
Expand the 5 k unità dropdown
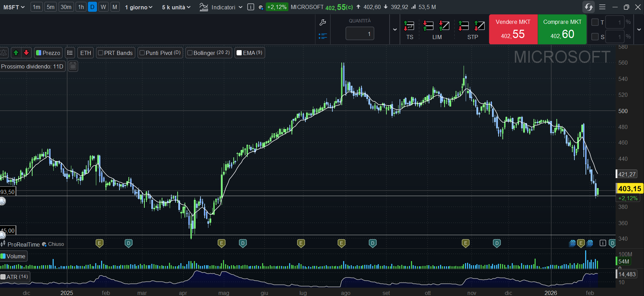tap(176, 7)
